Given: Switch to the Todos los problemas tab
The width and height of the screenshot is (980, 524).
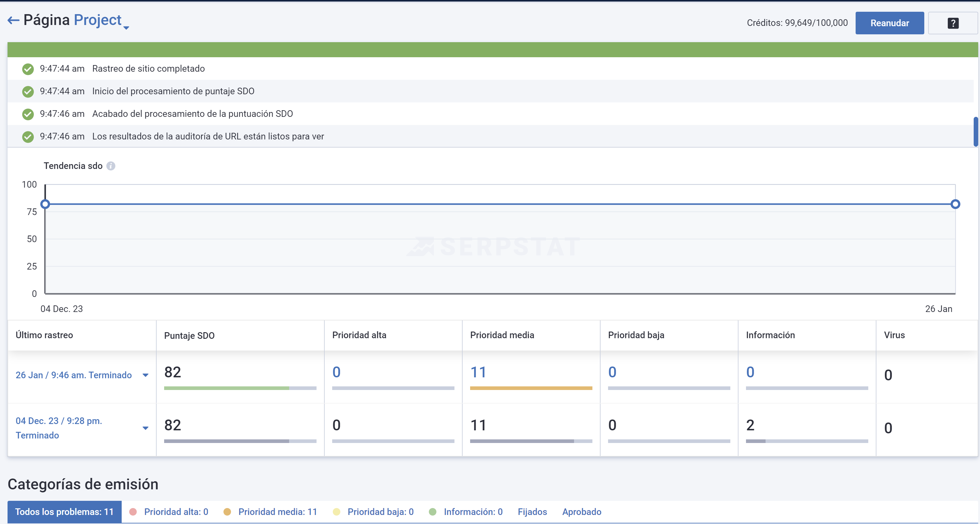Looking at the screenshot, I should [64, 512].
